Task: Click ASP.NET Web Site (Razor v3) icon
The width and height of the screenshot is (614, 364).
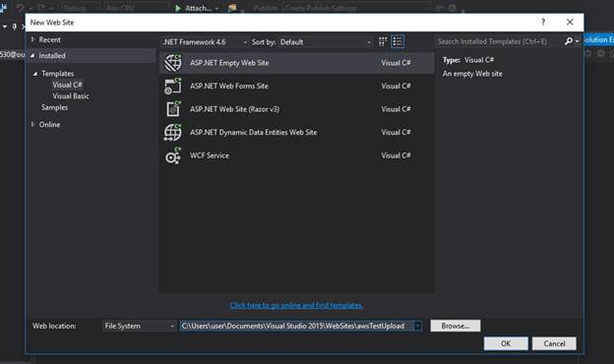Action: (x=173, y=109)
